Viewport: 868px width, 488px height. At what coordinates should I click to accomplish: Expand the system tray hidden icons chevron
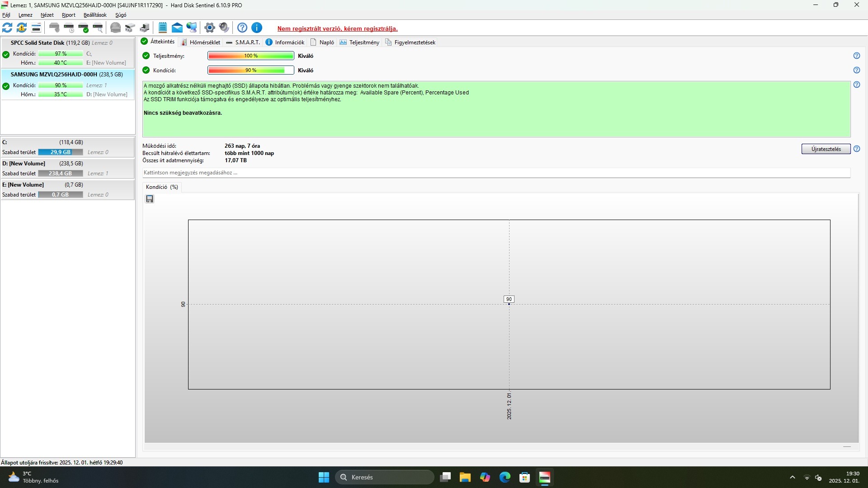pos(792,477)
